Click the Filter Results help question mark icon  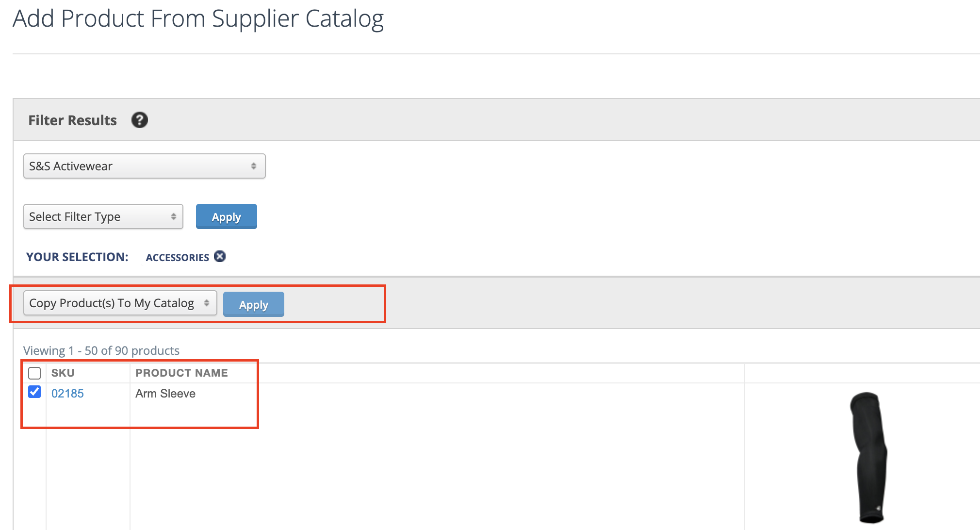(x=140, y=120)
